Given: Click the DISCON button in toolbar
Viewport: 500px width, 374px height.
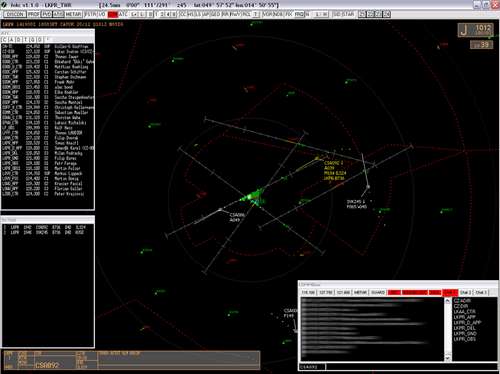Looking at the screenshot, I should pos(15,14).
